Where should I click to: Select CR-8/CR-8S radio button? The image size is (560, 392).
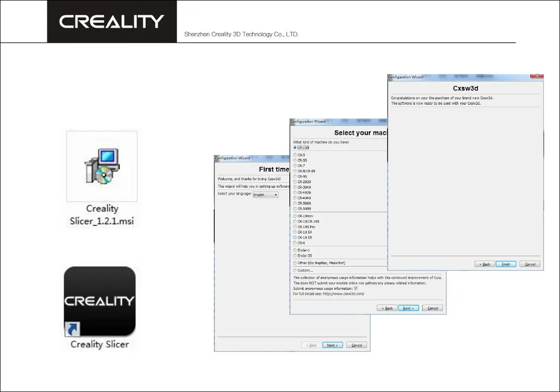point(295,171)
